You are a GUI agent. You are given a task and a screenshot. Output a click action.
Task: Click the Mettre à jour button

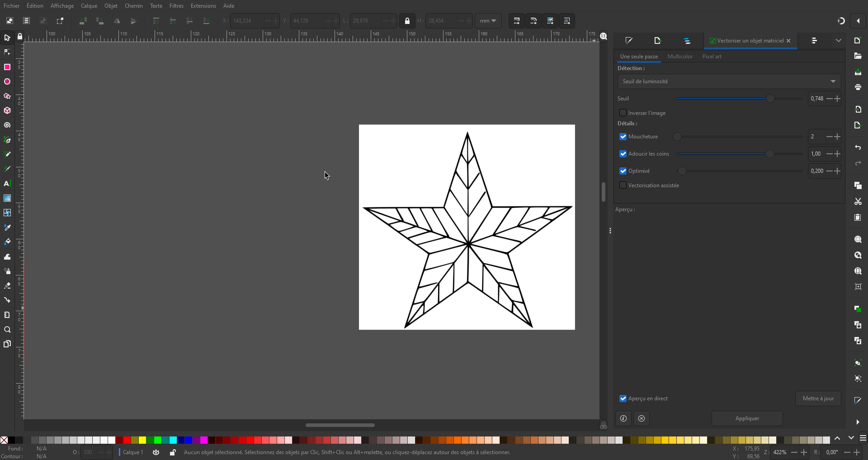click(x=818, y=398)
